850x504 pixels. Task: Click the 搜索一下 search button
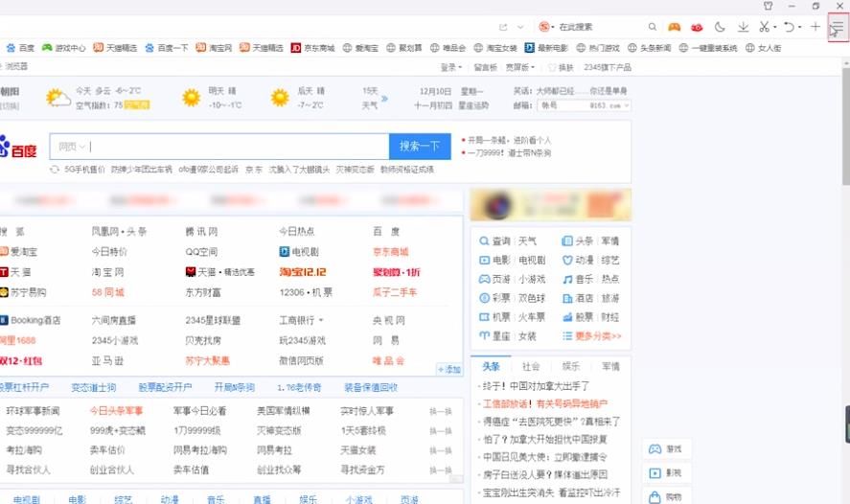tap(420, 147)
